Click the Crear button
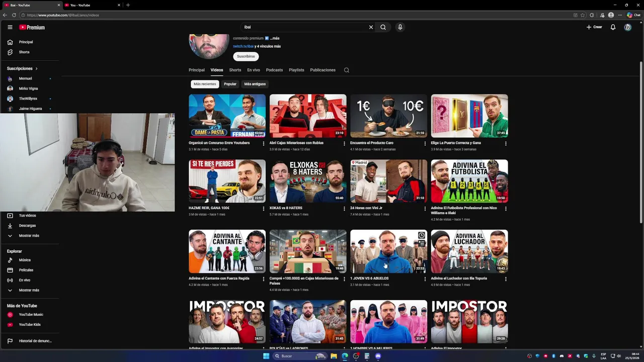 point(594,27)
